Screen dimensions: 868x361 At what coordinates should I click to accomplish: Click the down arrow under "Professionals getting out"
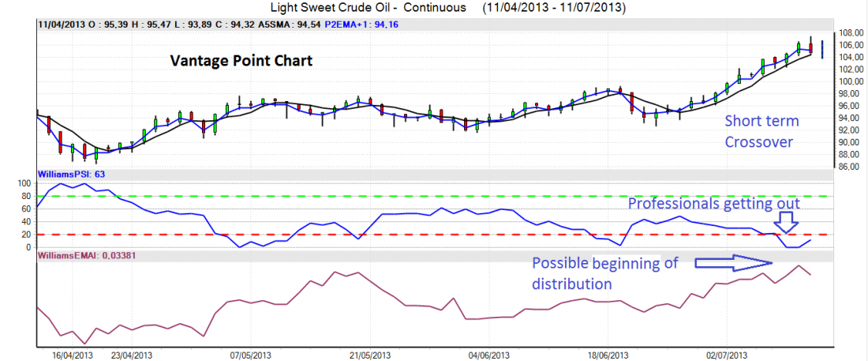click(x=786, y=224)
